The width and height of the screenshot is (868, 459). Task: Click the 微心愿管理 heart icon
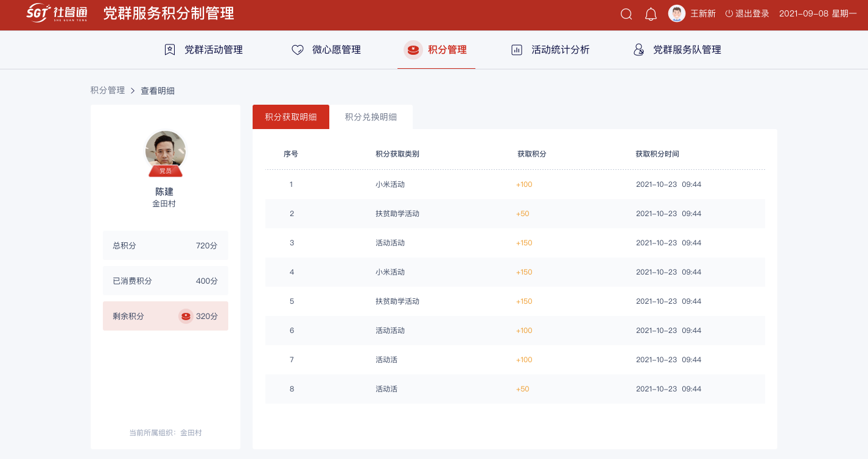[298, 50]
